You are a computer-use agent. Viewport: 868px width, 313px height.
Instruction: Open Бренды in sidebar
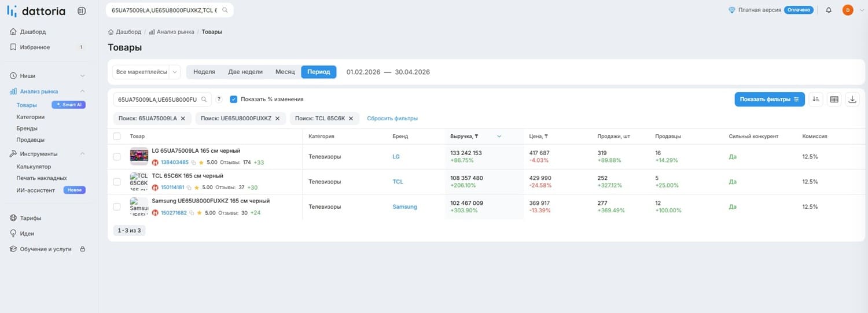pyautogui.click(x=27, y=128)
